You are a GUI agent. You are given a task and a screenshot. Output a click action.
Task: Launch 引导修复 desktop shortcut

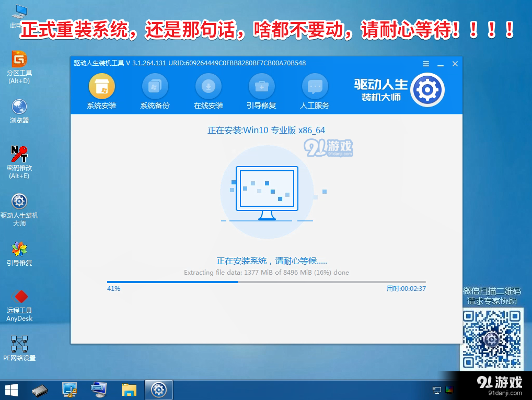click(19, 254)
